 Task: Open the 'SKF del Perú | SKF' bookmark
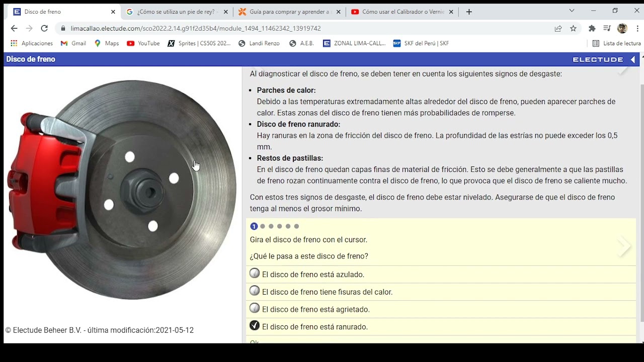pos(421,43)
